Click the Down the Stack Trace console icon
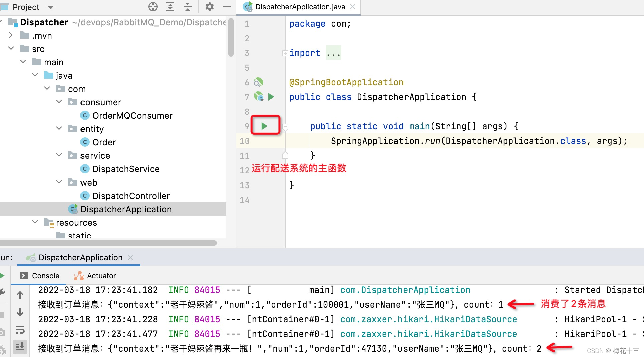The height and width of the screenshot is (357, 644). (20, 313)
